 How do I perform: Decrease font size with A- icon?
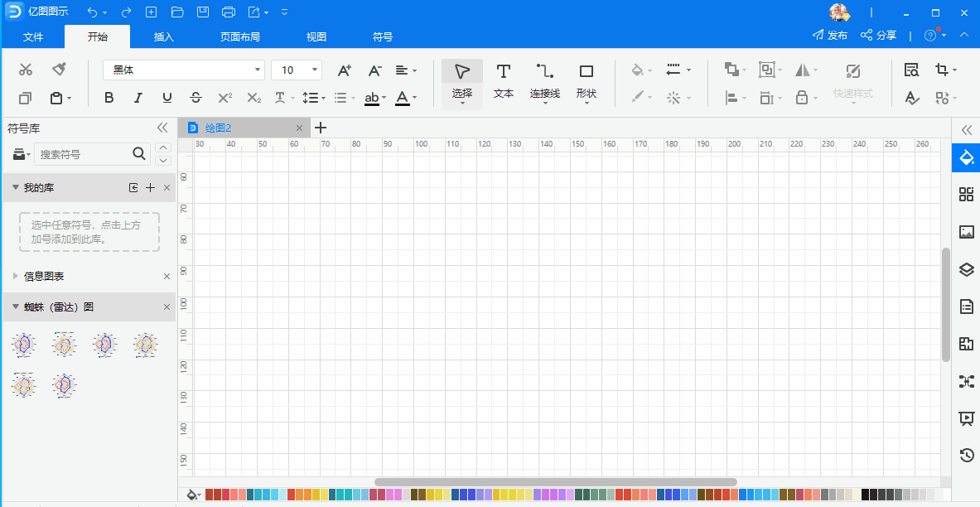[374, 70]
